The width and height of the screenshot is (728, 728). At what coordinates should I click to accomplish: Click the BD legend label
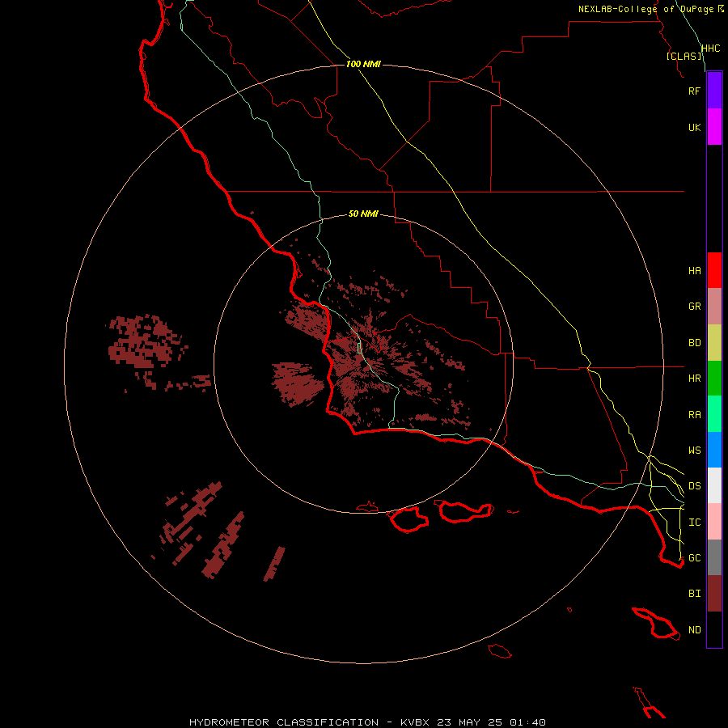(x=695, y=343)
